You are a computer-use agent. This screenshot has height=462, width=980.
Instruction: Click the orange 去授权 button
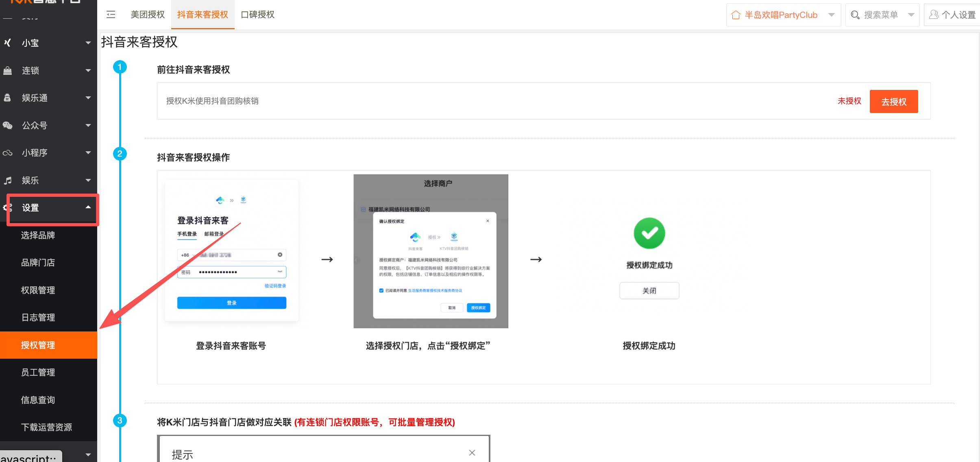click(x=893, y=101)
